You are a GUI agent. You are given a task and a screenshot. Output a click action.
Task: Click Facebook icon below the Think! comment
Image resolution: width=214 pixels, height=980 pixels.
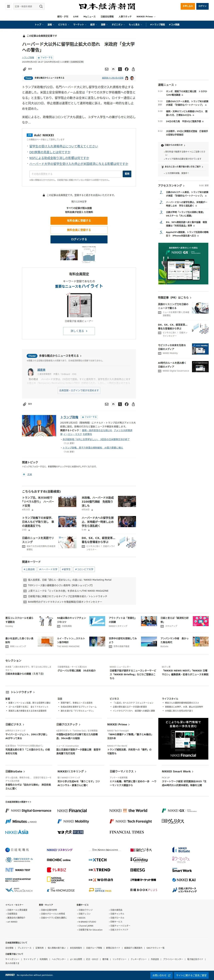[126, 404]
